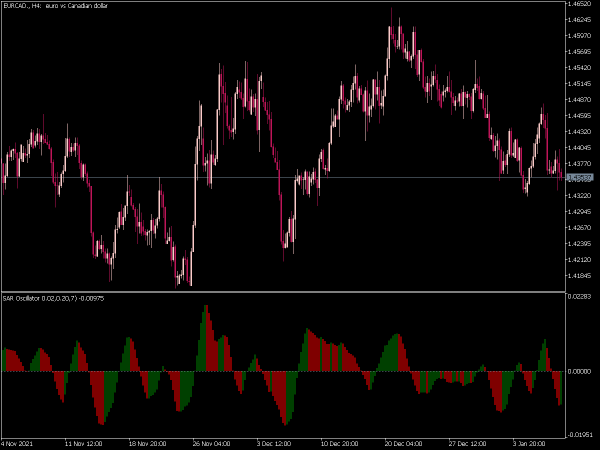The width and height of the screenshot is (600, 450).
Task: Click the 3 Dec 12:00 time label
Action: tap(274, 444)
